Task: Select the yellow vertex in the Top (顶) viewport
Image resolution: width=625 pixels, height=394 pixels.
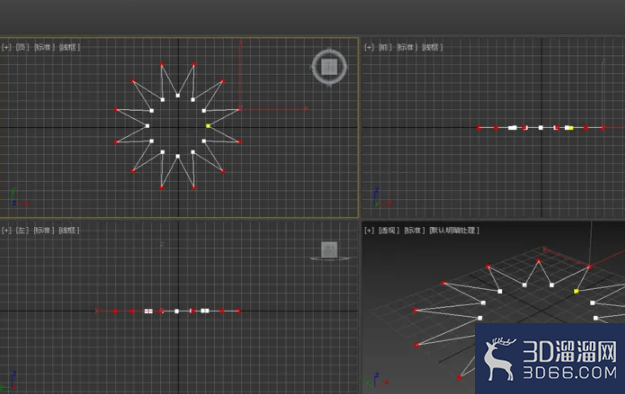Action: 208,126
